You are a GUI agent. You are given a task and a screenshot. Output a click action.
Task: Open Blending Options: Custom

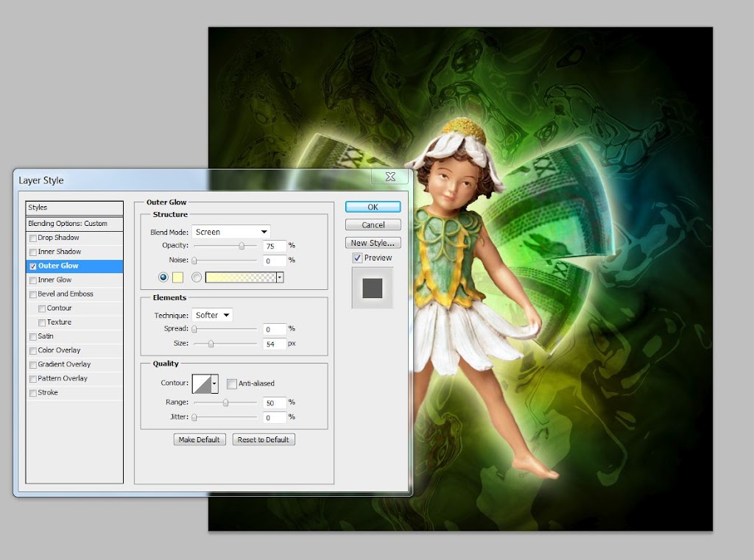click(x=74, y=224)
